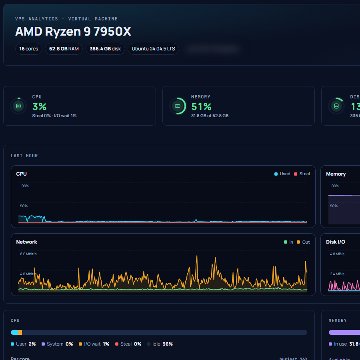Toggle the red Steal series in CPU chart legend
The width and height of the screenshot is (360, 360).
point(302,174)
